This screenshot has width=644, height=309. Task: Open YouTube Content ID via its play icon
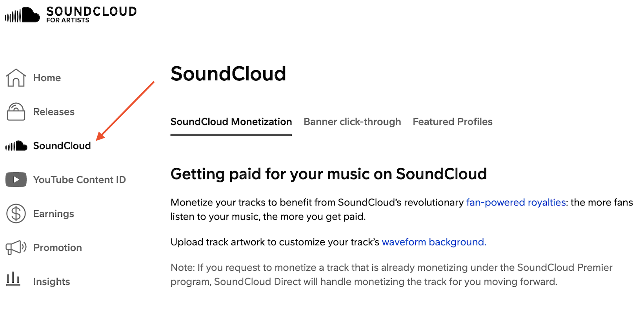[x=16, y=179]
